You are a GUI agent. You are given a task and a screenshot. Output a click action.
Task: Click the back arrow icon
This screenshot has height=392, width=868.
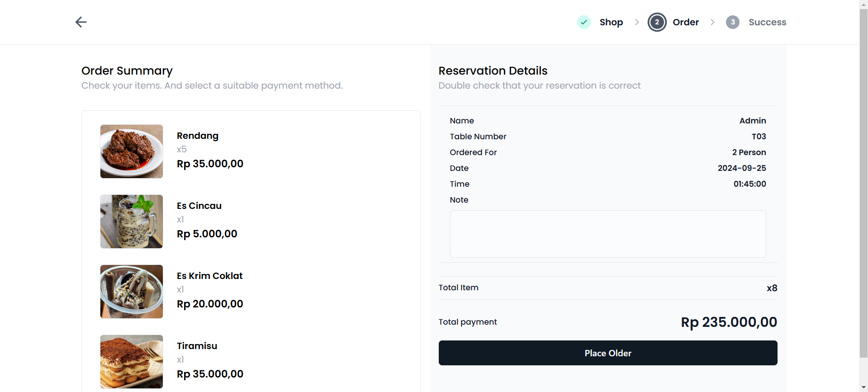81,22
